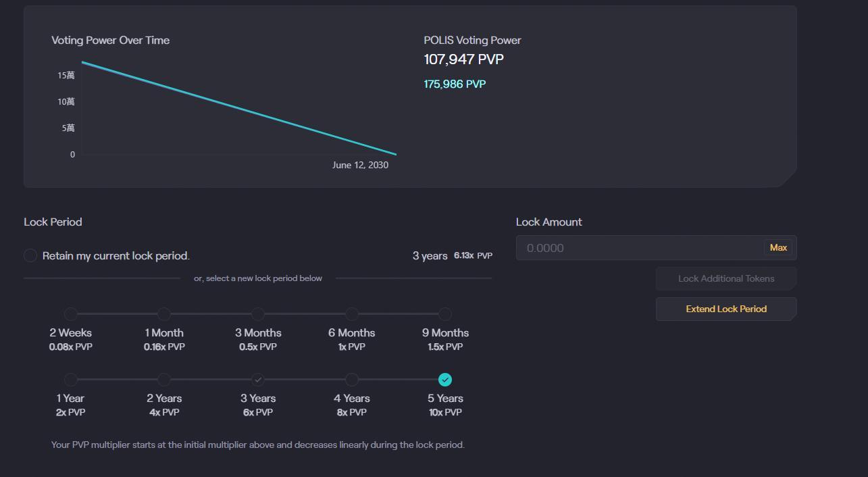
Task: Click the 175,986 PVP projected value
Action: [455, 84]
